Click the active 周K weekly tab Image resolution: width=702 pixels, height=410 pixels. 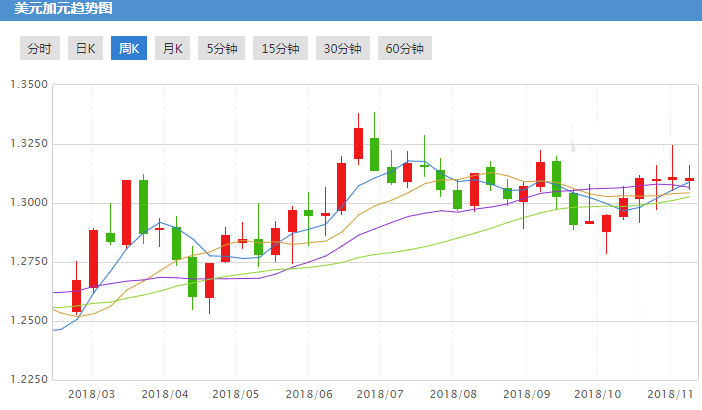(129, 48)
